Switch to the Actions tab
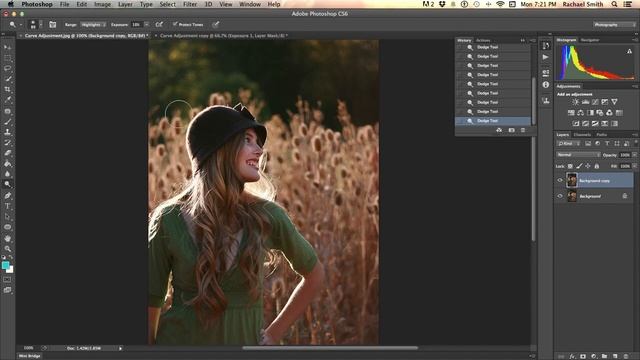This screenshot has height=360, width=640. (483, 40)
